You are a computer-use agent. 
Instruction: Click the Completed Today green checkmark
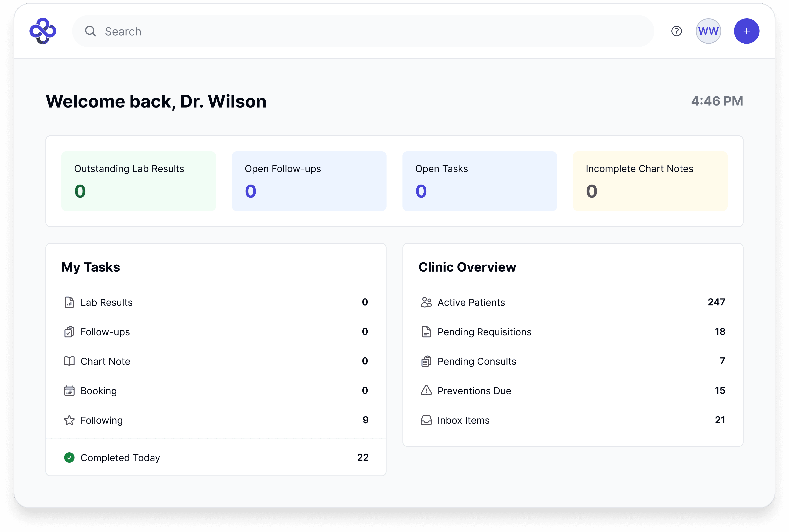pyautogui.click(x=69, y=458)
